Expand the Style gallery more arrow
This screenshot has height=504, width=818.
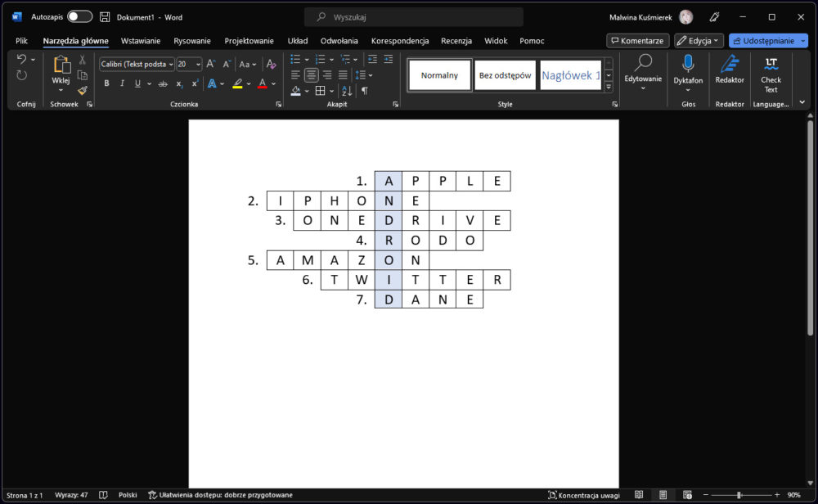[609, 87]
